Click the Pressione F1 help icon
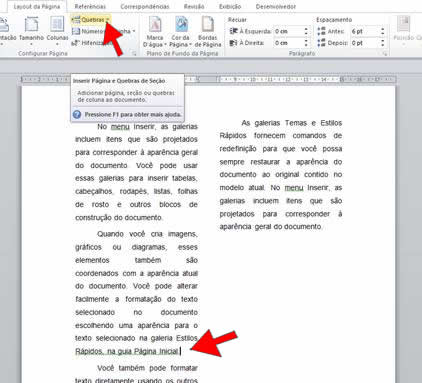Viewport: 422px width, 383px height. pos(77,114)
